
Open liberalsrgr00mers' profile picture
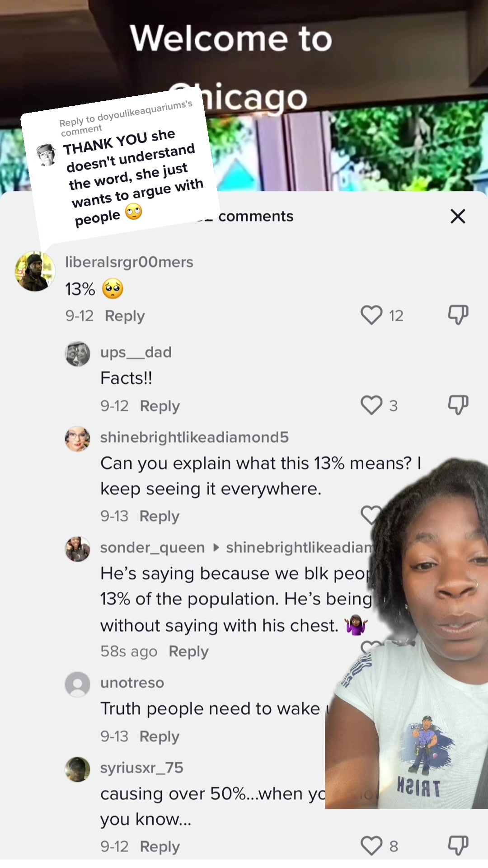[35, 271]
